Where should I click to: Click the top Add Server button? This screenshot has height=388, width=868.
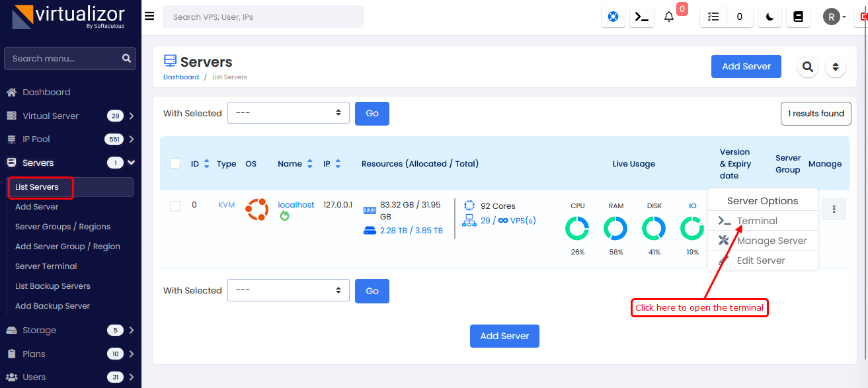click(x=746, y=67)
